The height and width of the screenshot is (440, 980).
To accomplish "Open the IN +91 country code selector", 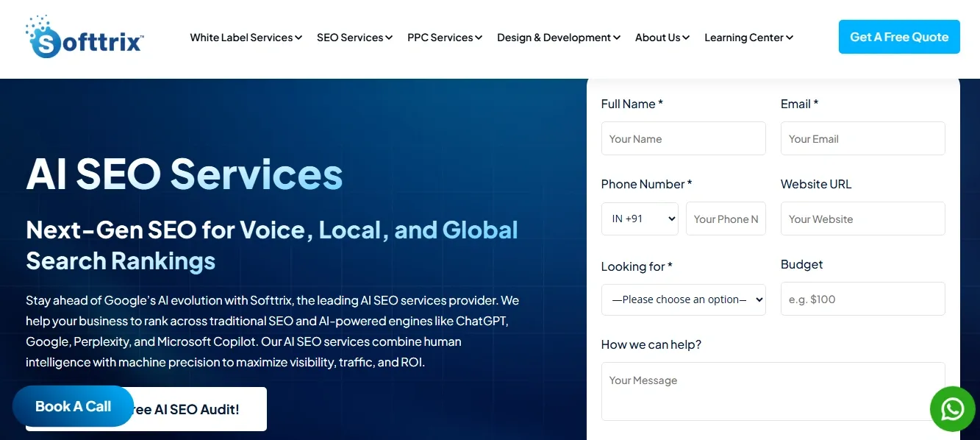I will (639, 219).
